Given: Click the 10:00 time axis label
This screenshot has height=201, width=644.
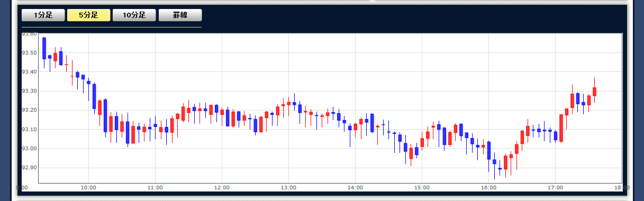Looking at the screenshot, I should 88,187.
